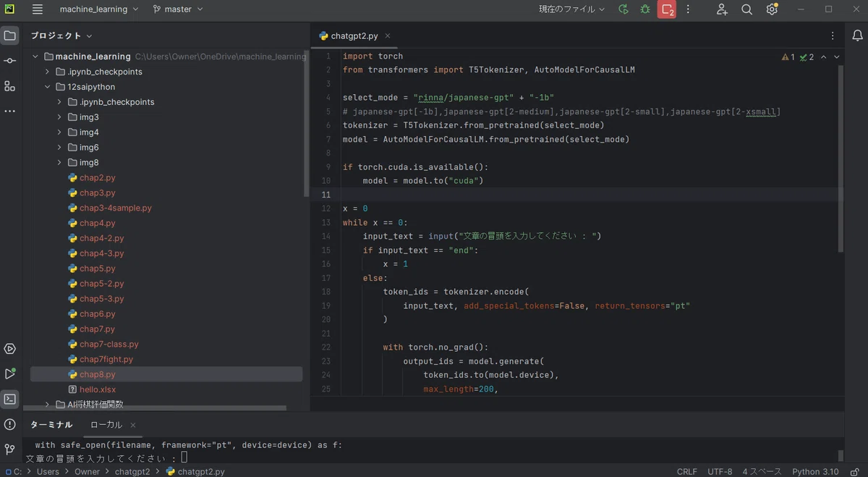Open the Services tool window icon

click(x=9, y=349)
